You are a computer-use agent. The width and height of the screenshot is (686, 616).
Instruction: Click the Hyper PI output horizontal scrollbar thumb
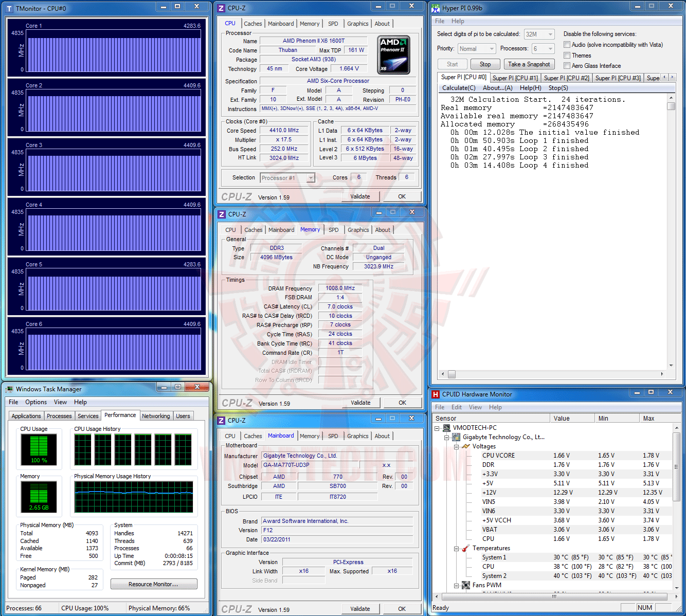452,374
